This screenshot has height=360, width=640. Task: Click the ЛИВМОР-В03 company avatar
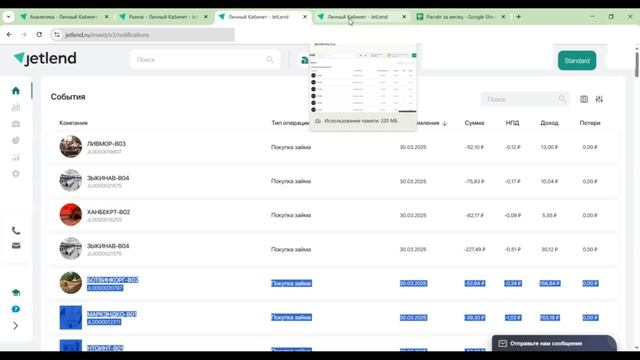71,147
